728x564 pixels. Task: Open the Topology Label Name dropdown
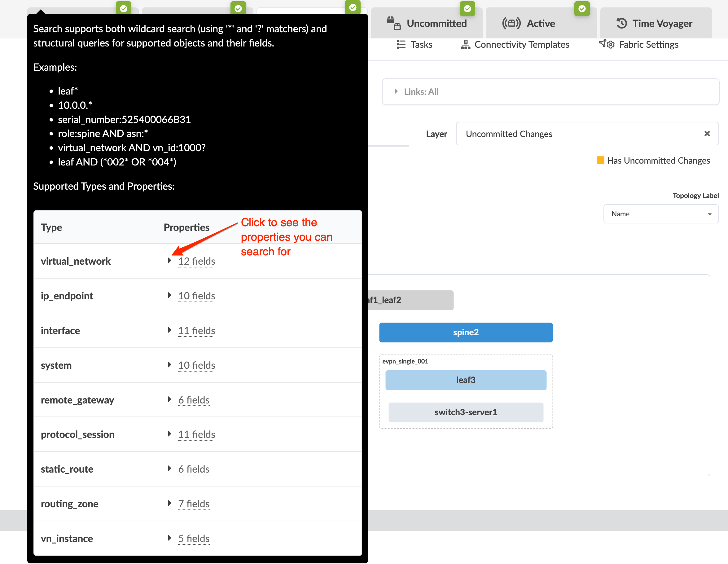(x=661, y=214)
